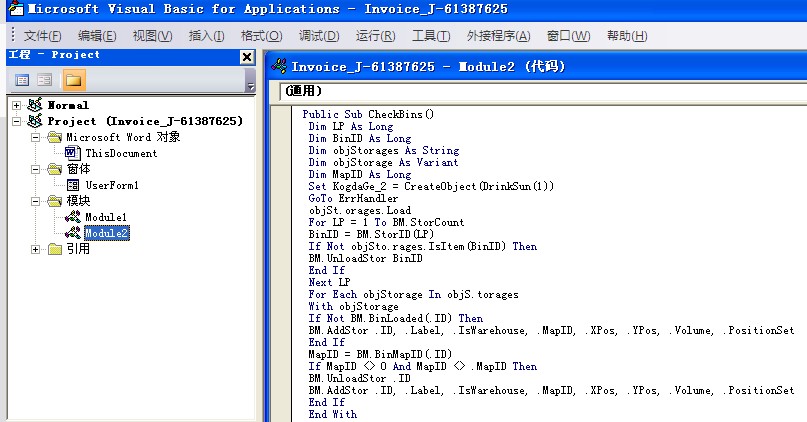Select ThisDocument in project tree
Viewport: 807px width, 422px height.
121,153
